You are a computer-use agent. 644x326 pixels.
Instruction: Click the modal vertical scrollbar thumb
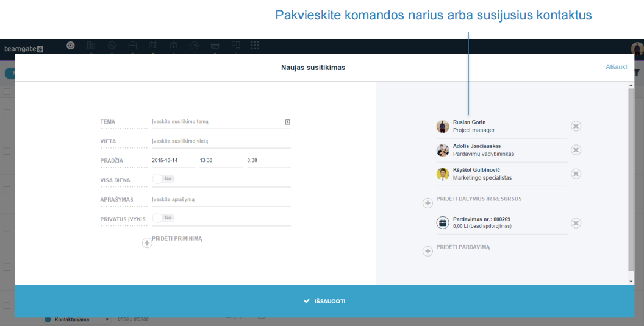631,179
